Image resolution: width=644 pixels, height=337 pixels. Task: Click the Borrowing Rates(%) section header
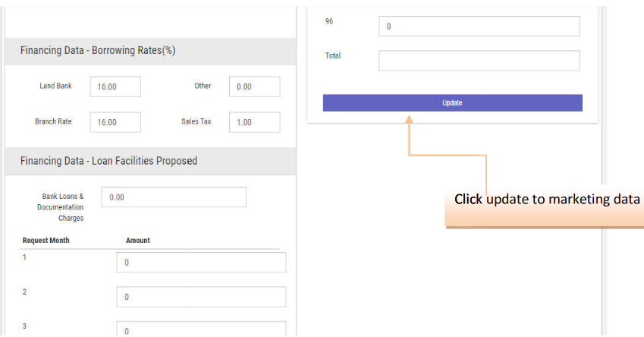pos(98,51)
